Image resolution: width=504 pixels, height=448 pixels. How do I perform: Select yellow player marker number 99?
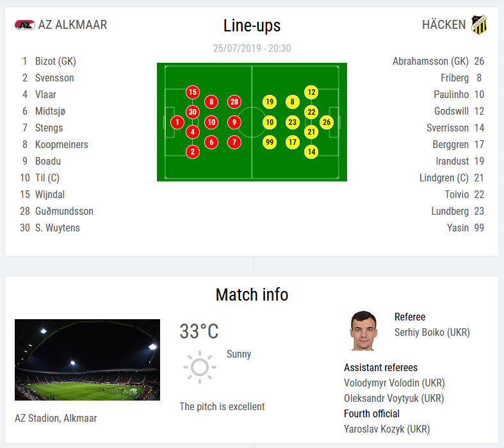pos(270,142)
